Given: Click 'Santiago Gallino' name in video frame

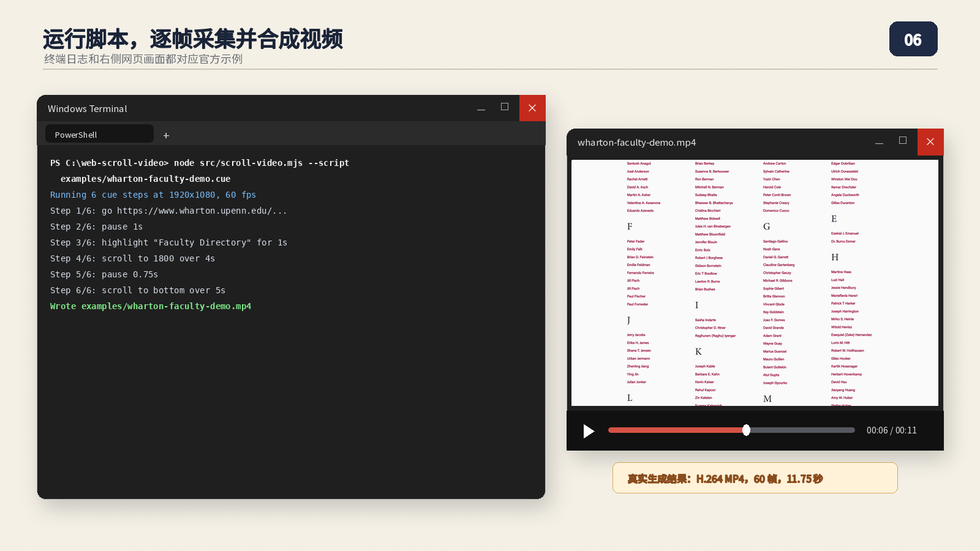Looking at the screenshot, I should click(x=775, y=241).
